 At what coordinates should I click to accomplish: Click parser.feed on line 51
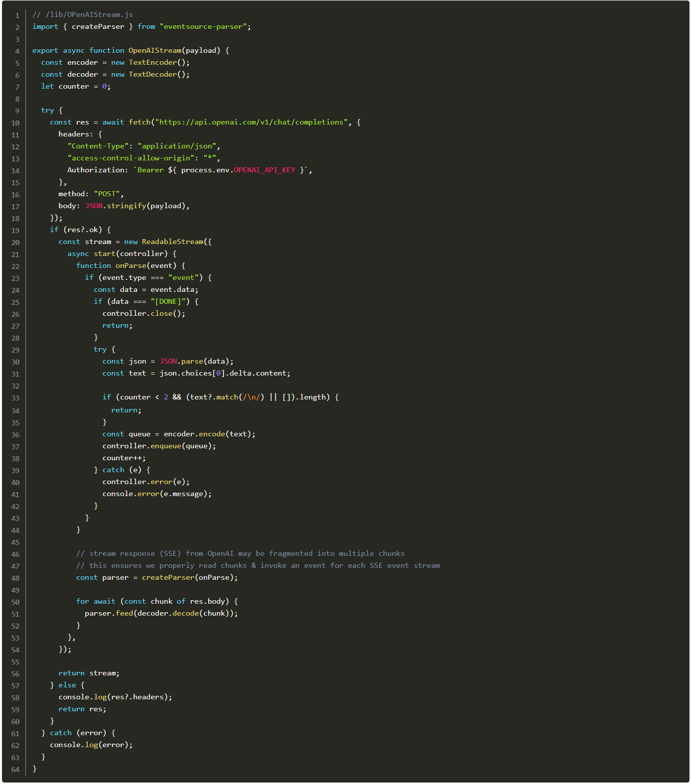point(109,613)
